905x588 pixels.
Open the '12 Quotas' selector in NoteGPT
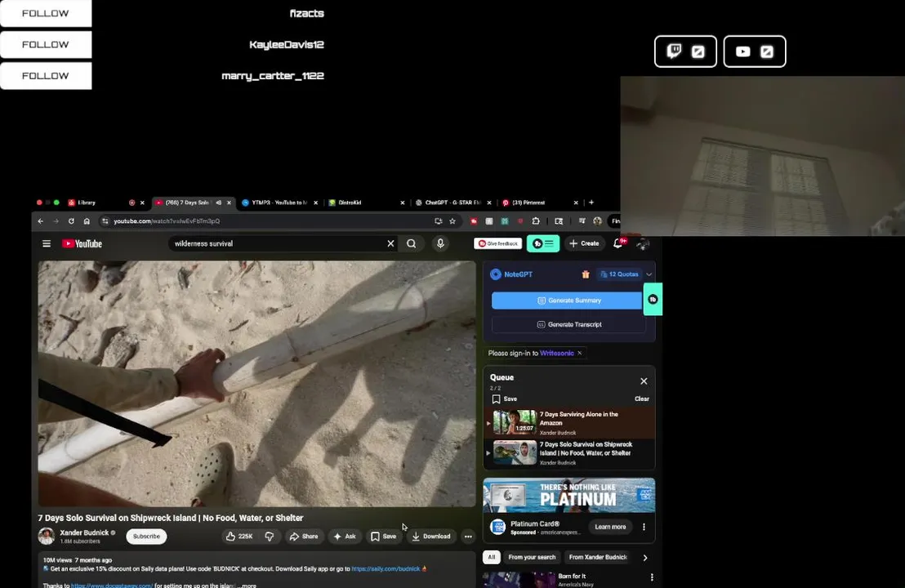[619, 274]
